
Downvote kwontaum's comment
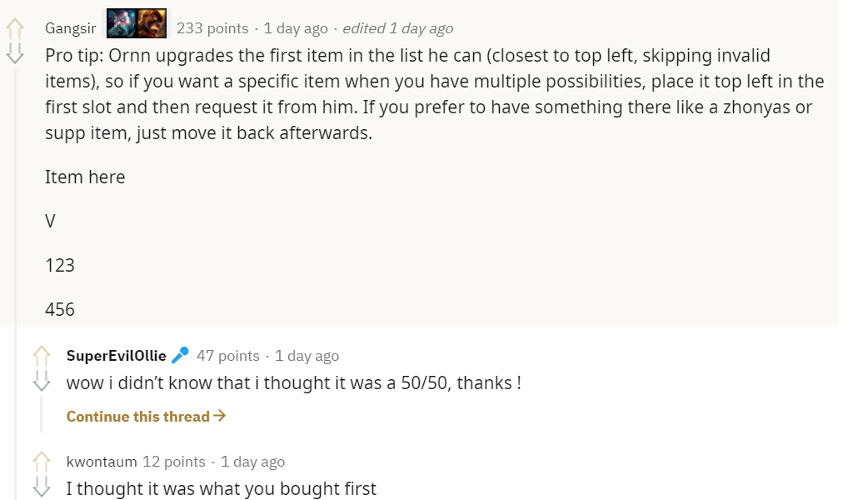click(42, 486)
